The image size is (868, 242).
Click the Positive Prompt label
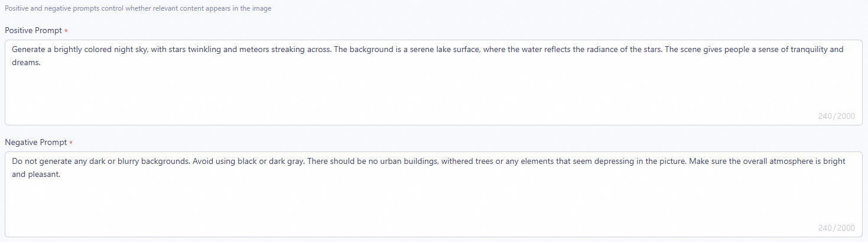click(x=33, y=30)
